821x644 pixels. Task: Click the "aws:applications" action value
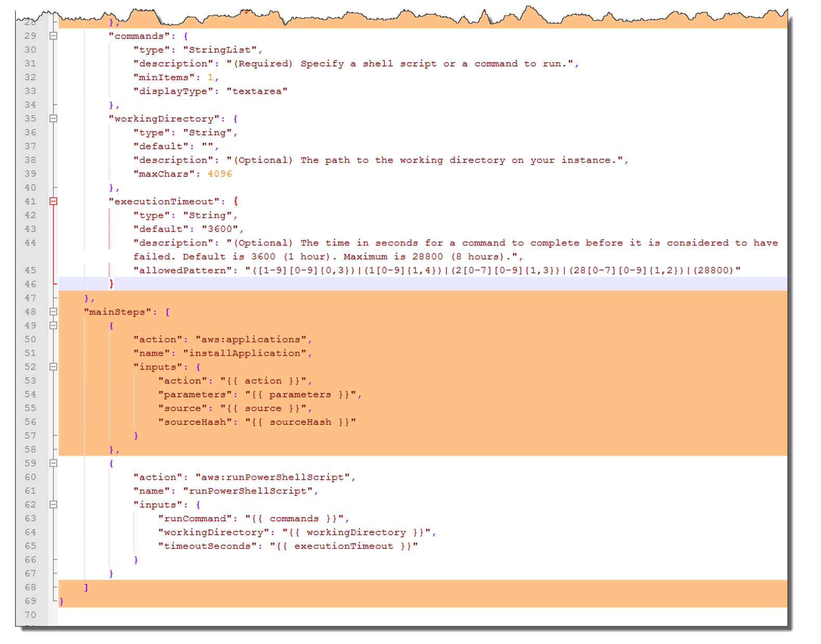251,340
